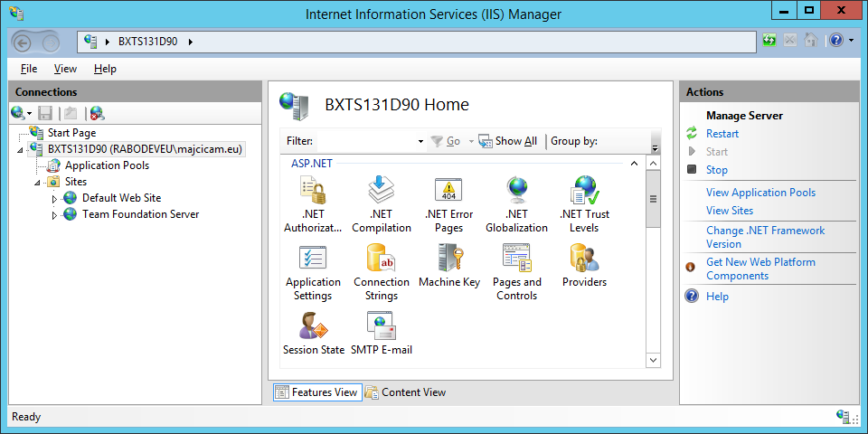Open the SMTP E-mail feature
The image size is (868, 434).
pos(382,334)
